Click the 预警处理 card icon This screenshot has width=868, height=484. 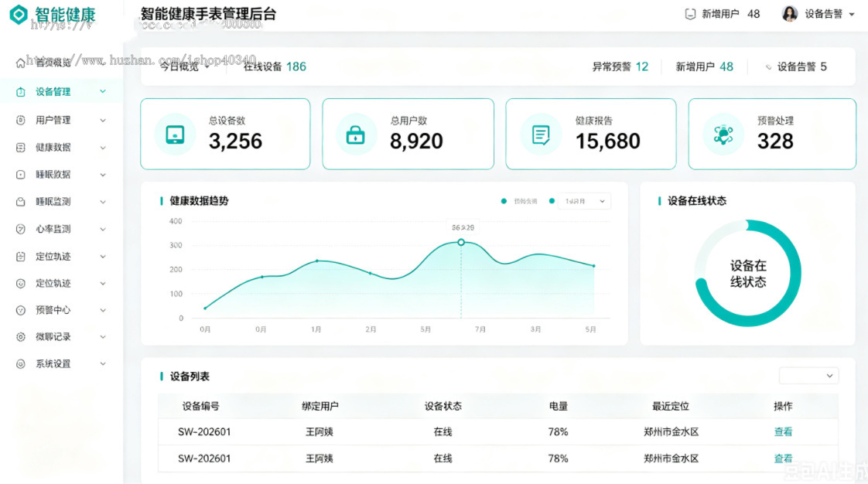coord(723,135)
